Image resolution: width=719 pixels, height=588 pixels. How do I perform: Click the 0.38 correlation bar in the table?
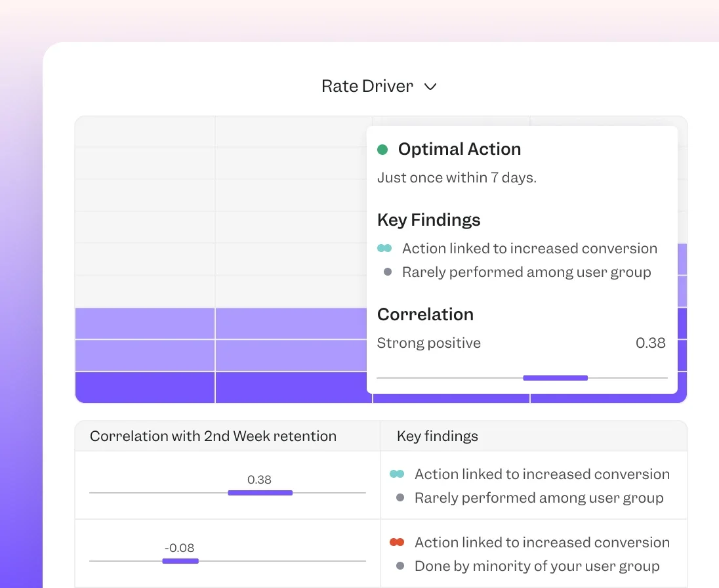coord(260,492)
